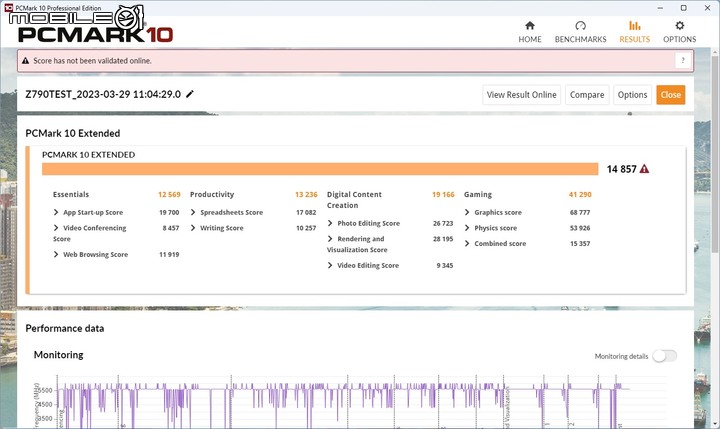Click the pencil icon to rename result
Viewport: 720px width, 429px height.
(190, 94)
